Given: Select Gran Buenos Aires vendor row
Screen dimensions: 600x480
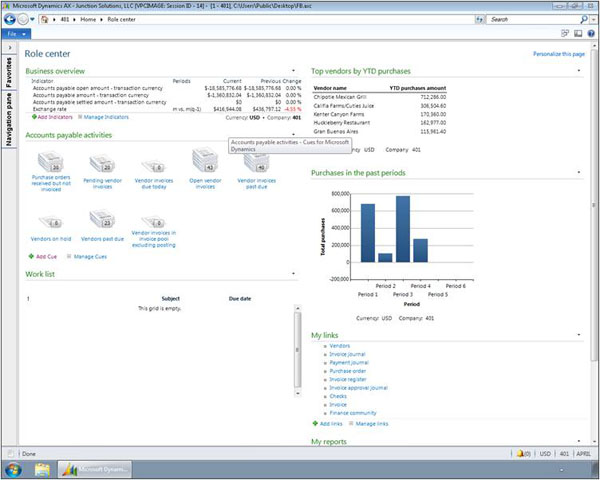Looking at the screenshot, I should (380, 131).
